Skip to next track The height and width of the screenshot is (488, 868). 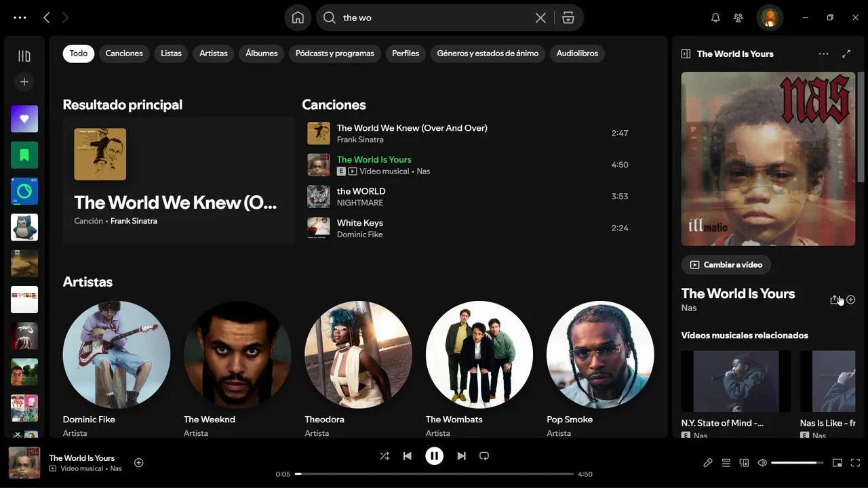click(x=461, y=456)
